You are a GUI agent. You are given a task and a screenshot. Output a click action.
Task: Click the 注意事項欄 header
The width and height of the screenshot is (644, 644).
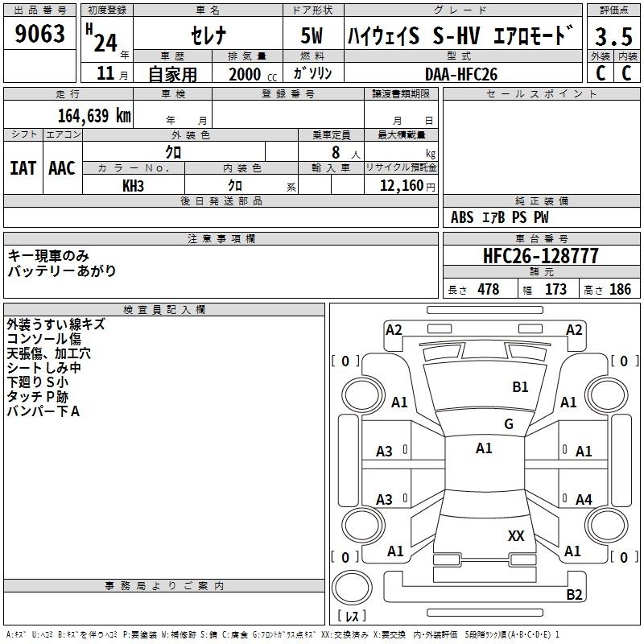tap(221, 239)
